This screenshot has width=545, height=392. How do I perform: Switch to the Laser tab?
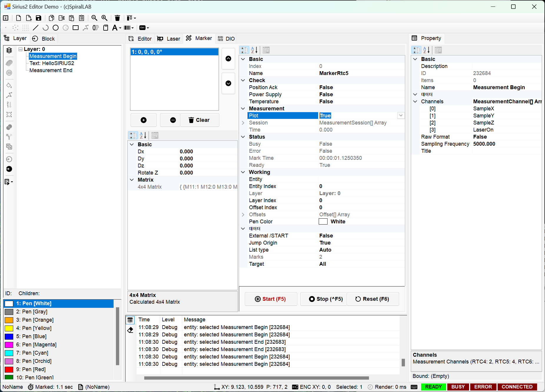169,39
